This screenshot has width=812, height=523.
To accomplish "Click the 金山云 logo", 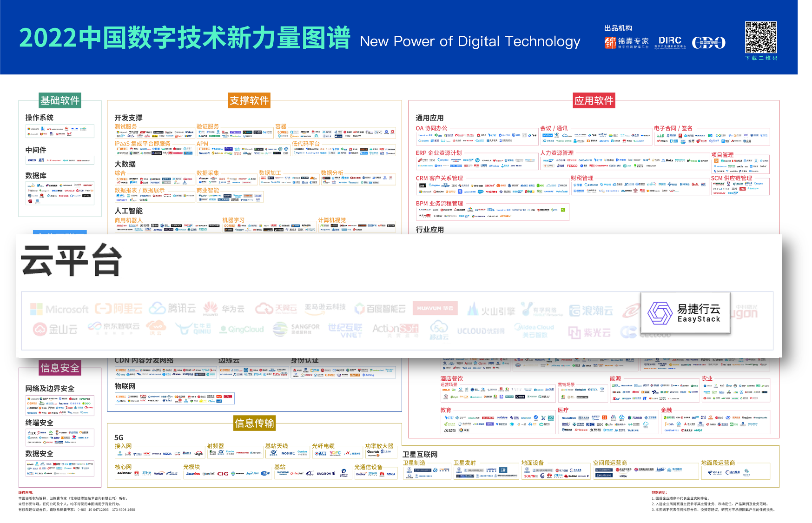I will pos(55,329).
